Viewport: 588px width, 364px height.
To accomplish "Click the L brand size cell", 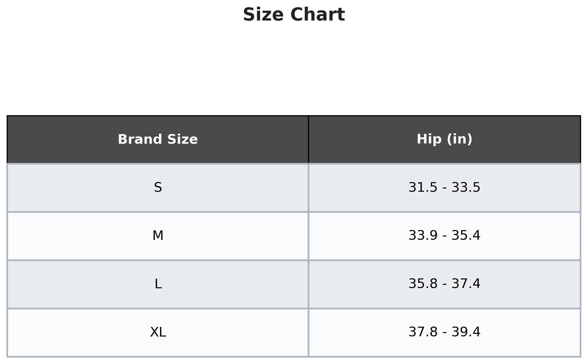I will 158,284.
